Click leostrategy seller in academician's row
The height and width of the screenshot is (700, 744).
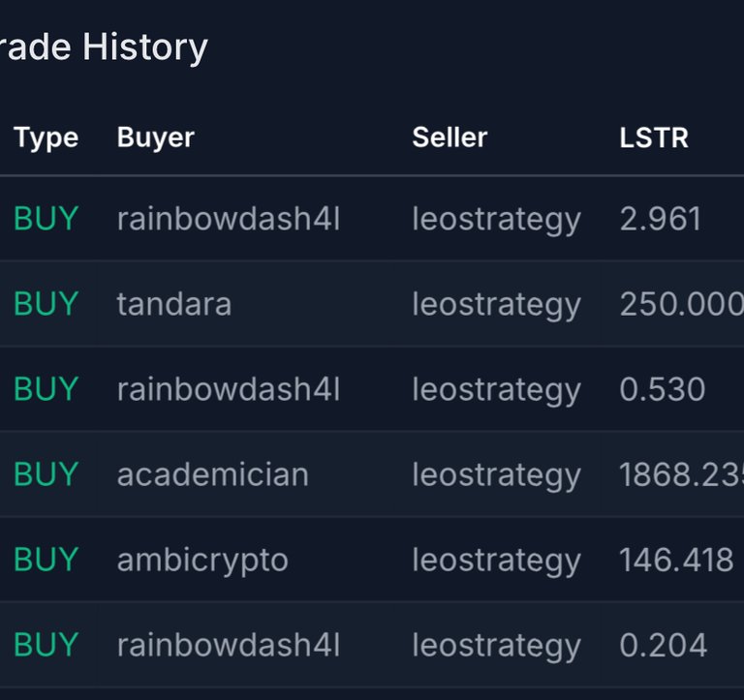[x=496, y=475]
